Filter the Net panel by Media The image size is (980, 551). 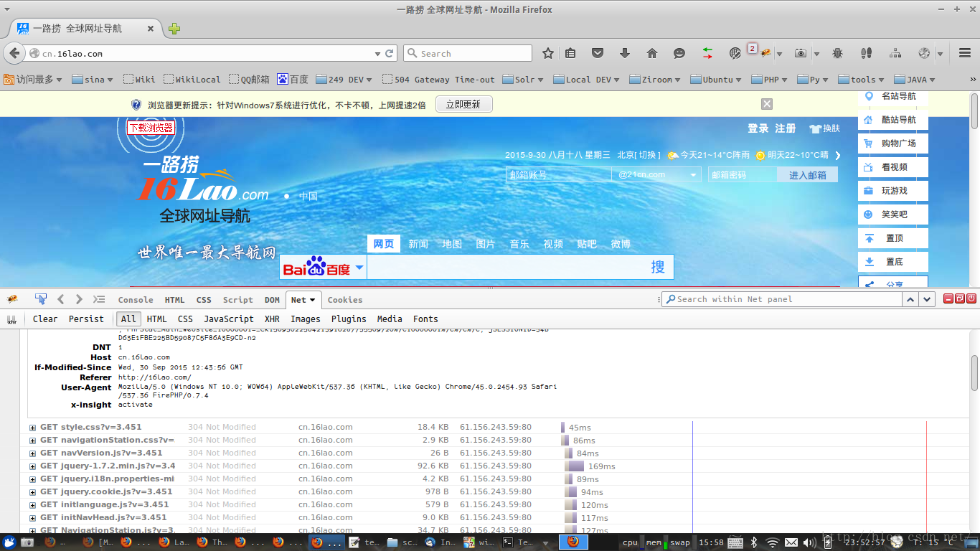coord(390,319)
